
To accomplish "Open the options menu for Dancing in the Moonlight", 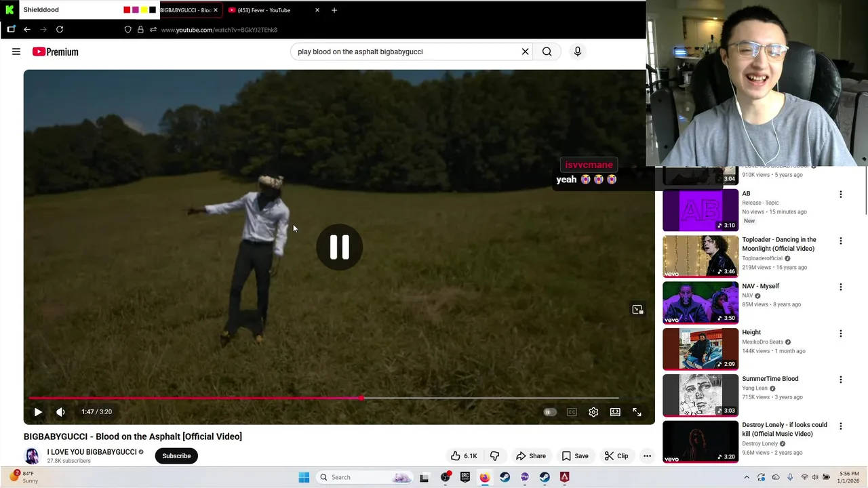I will pyautogui.click(x=841, y=241).
